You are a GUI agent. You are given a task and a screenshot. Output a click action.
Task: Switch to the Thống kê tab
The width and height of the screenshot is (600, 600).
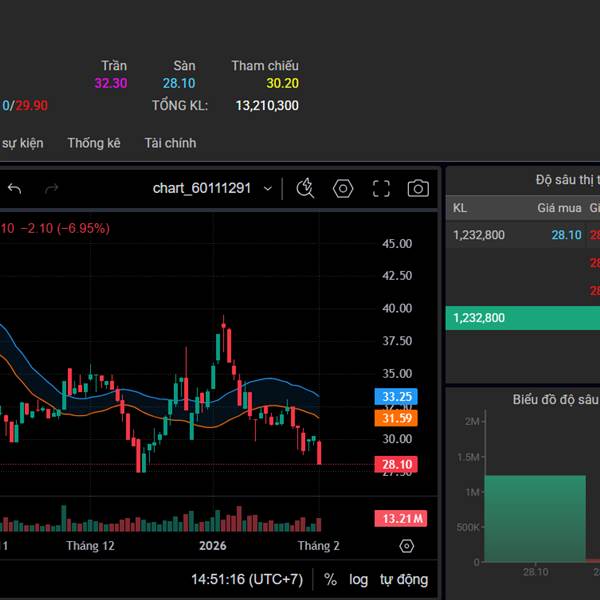[94, 143]
